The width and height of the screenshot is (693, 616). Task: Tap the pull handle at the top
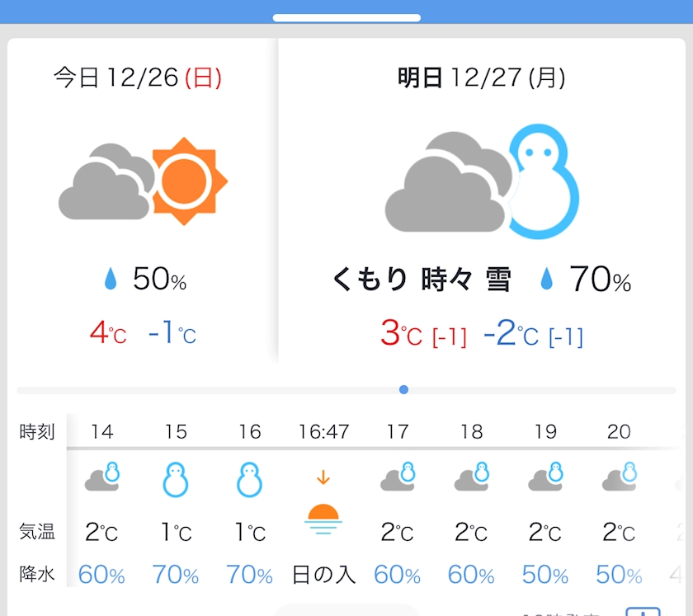346,17
